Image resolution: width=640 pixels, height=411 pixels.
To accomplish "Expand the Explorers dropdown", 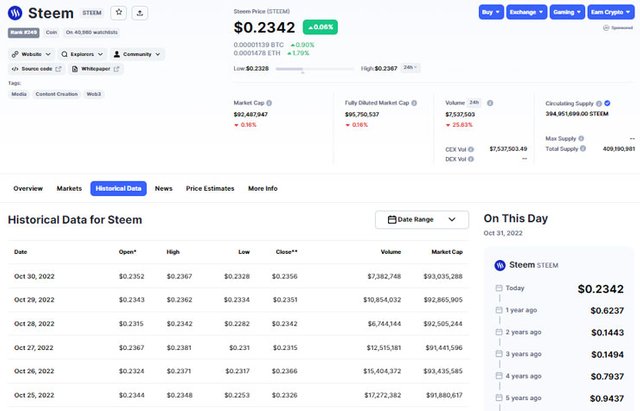I will click(x=82, y=54).
